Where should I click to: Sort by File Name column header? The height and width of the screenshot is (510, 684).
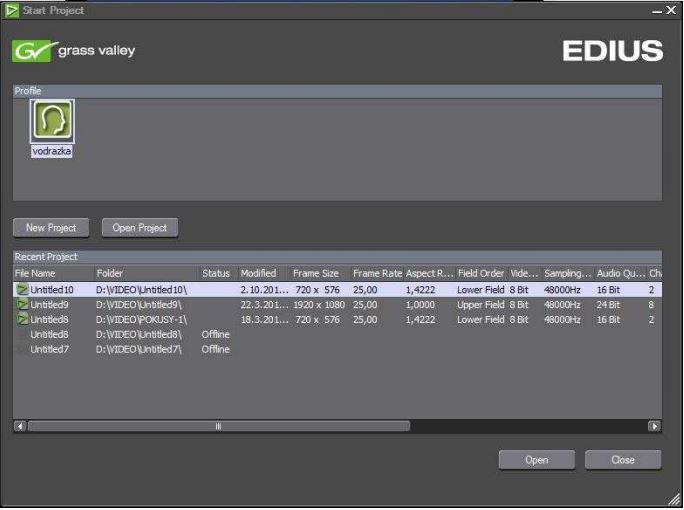(x=53, y=274)
